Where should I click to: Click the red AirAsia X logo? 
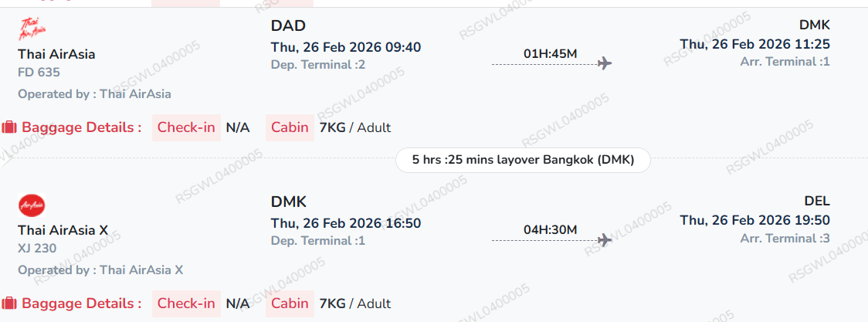pos(32,206)
